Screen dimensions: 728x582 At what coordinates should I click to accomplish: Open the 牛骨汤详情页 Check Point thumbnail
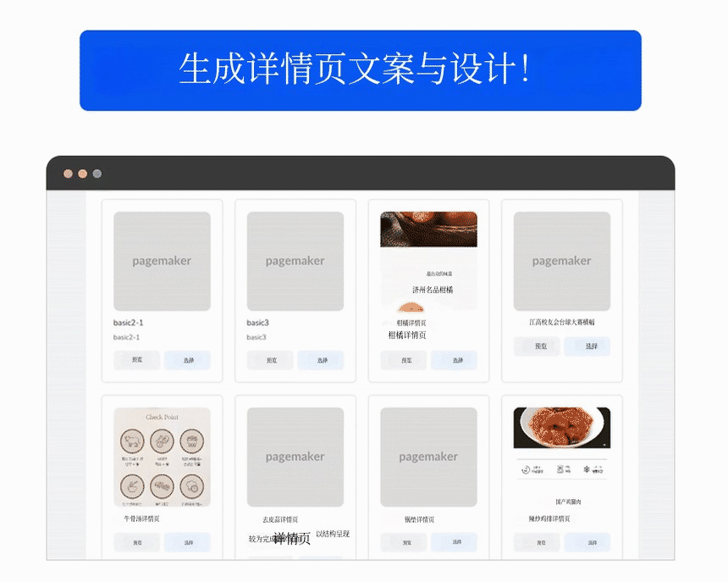pyautogui.click(x=162, y=457)
